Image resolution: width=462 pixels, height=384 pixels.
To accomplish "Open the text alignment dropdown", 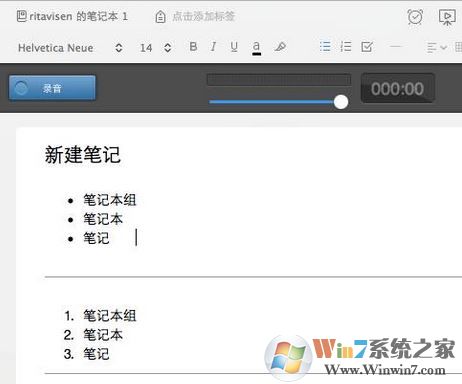I will pos(436,48).
